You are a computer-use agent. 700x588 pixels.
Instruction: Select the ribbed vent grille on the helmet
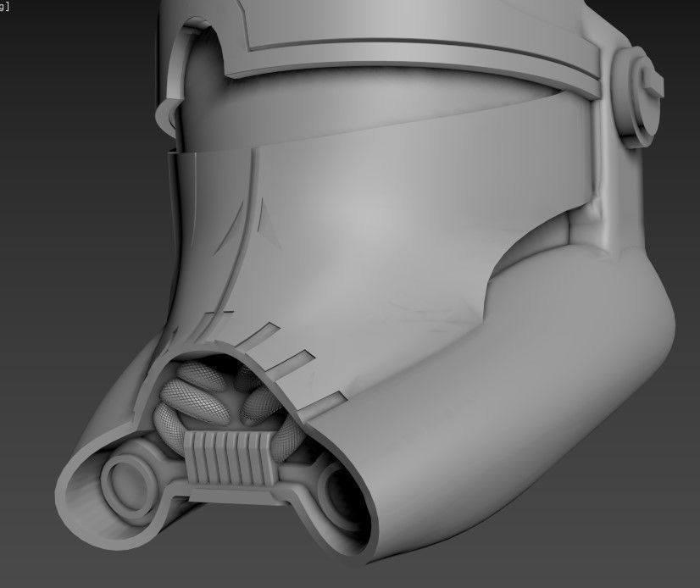tap(231, 458)
